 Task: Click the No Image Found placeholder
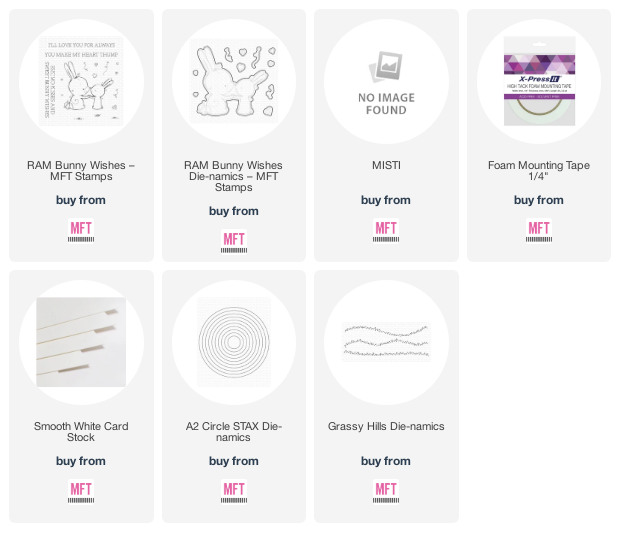pos(386,83)
